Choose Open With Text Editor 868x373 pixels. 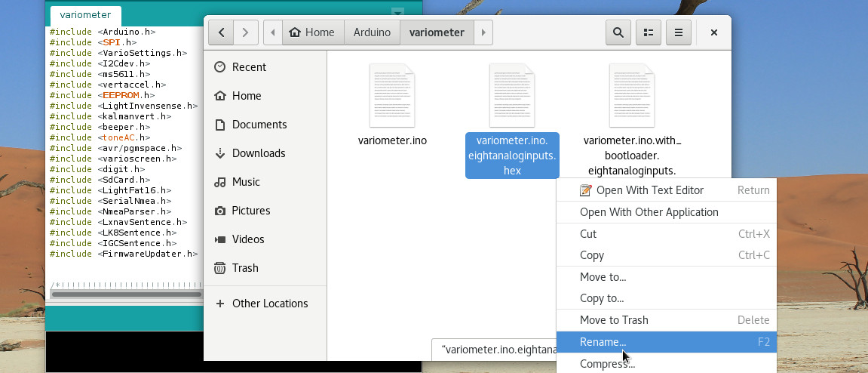649,190
